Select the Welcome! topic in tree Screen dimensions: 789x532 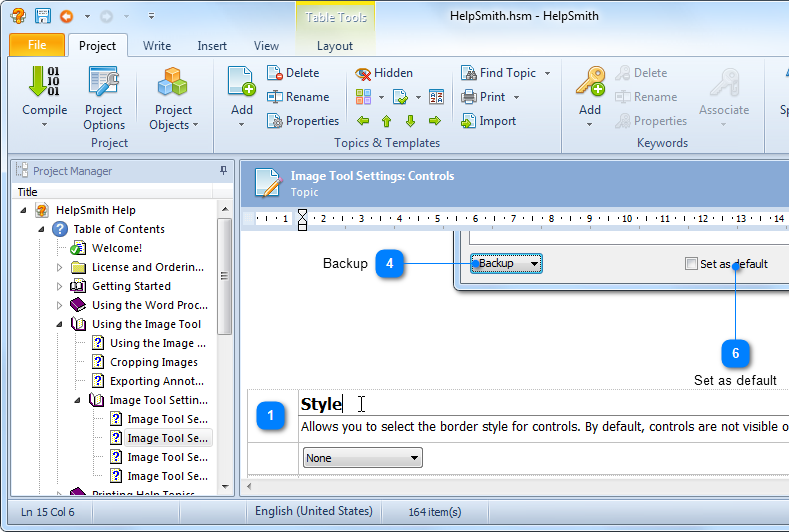116,248
